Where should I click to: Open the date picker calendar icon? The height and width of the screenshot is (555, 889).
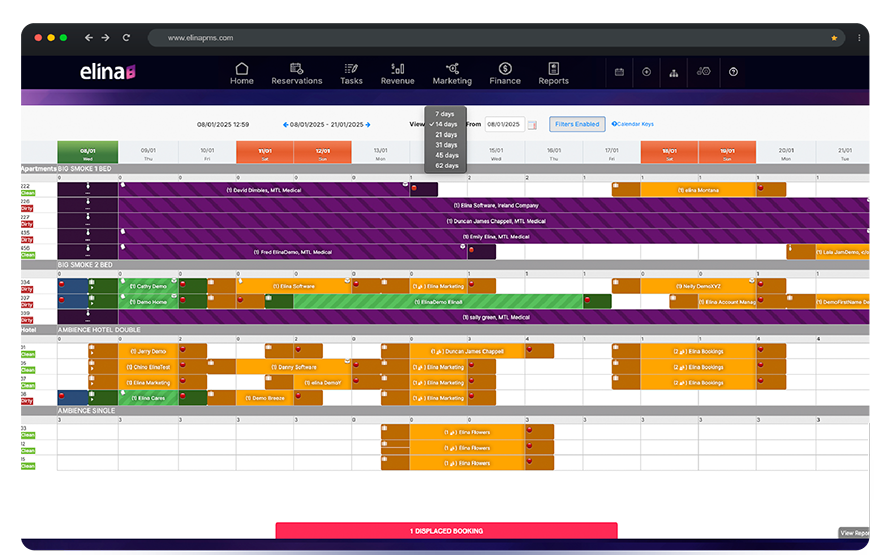click(x=532, y=125)
